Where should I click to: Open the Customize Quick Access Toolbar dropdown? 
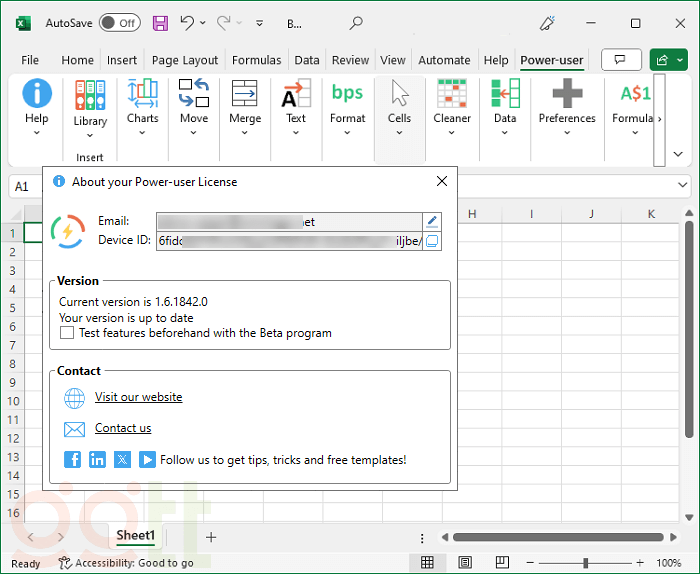(260, 23)
